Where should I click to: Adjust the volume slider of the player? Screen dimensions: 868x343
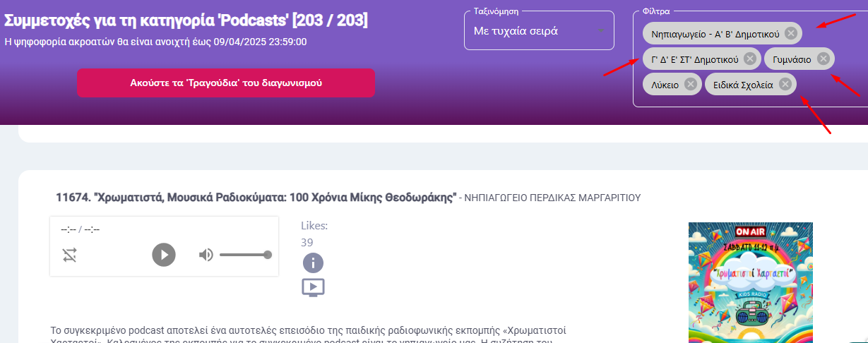pyautogui.click(x=244, y=255)
